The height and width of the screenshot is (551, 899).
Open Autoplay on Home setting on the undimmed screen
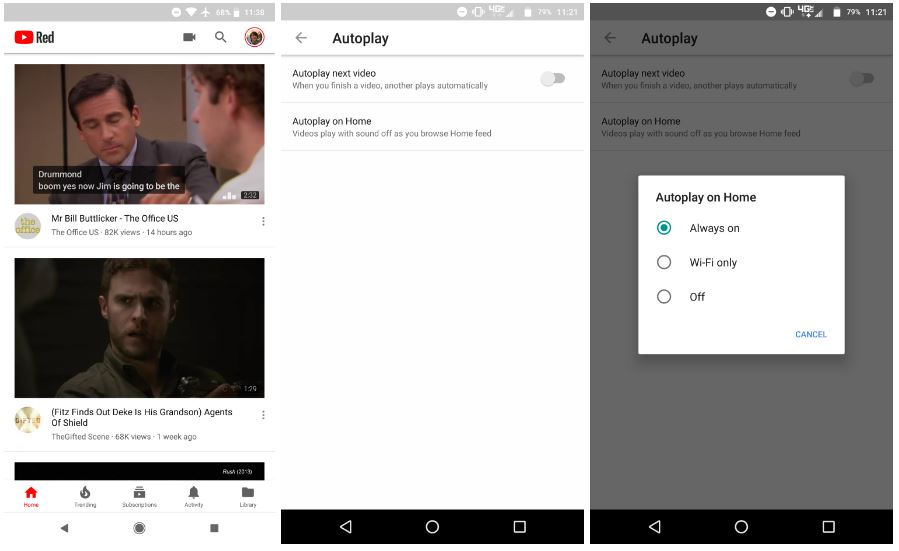431,127
